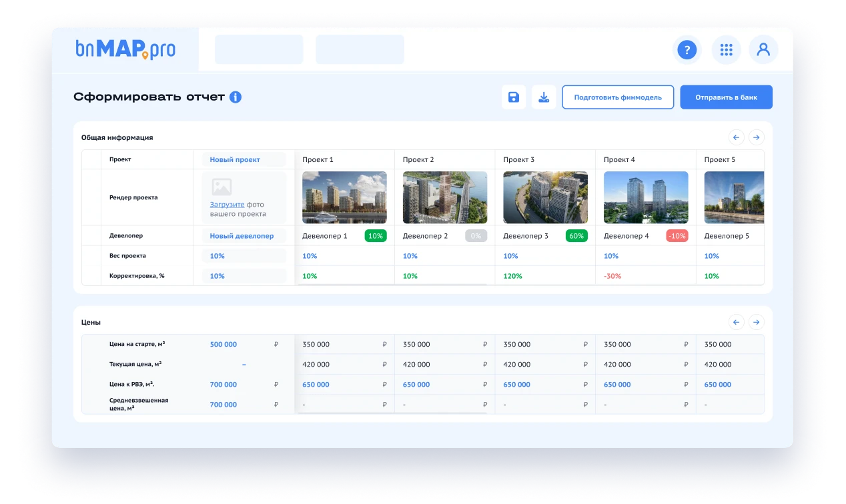
Task: Click the save report floppy disk icon
Action: 514,97
